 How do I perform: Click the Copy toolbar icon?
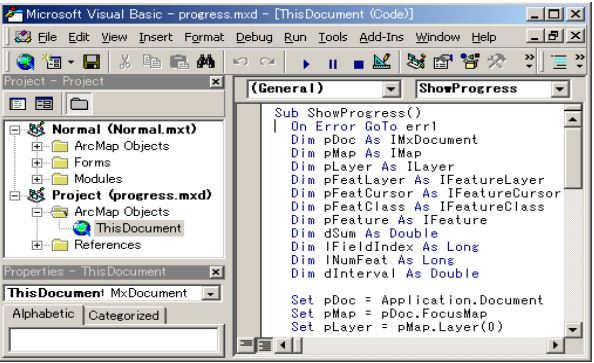coord(152,62)
